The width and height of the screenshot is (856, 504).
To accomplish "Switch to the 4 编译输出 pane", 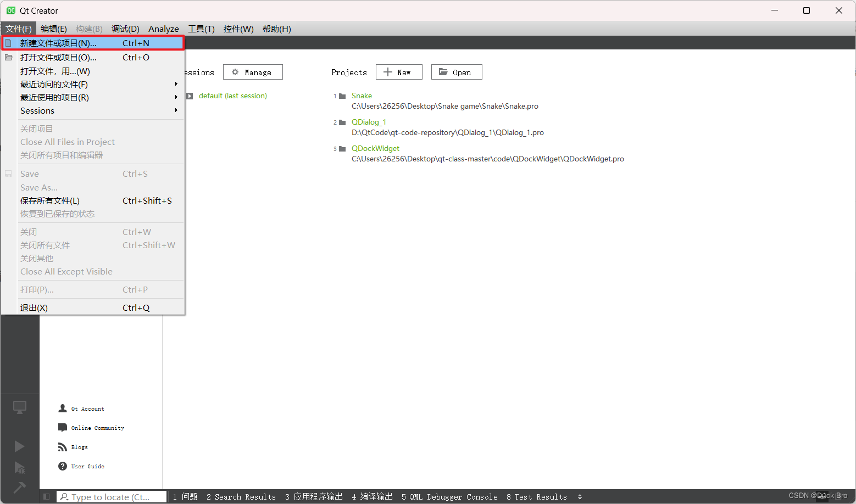I will click(372, 497).
